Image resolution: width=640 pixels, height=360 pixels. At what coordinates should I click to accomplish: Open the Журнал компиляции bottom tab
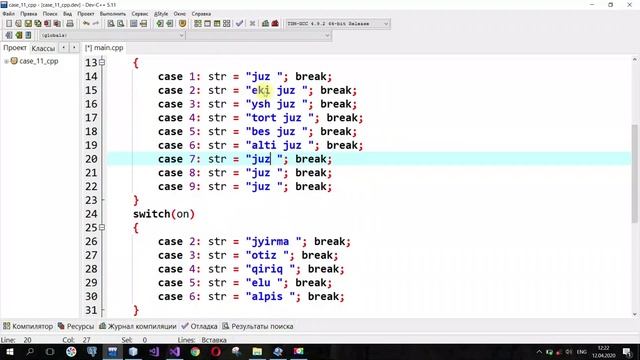tap(138, 326)
